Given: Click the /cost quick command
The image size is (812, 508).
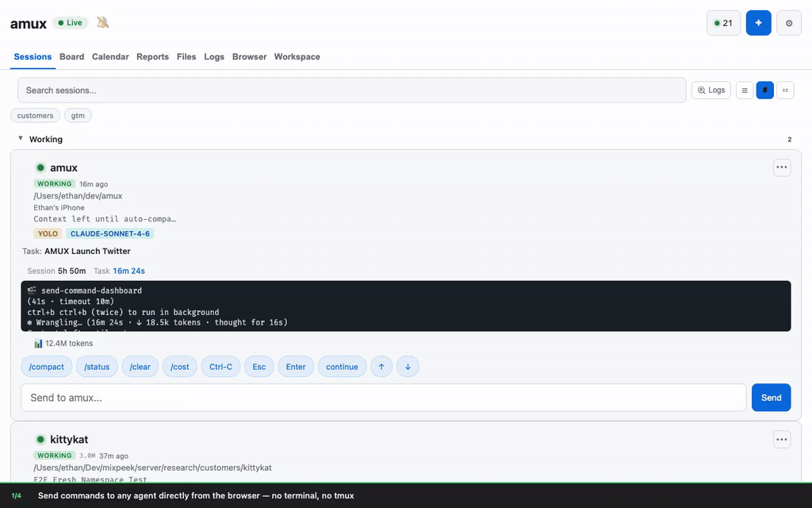Looking at the screenshot, I should [180, 367].
